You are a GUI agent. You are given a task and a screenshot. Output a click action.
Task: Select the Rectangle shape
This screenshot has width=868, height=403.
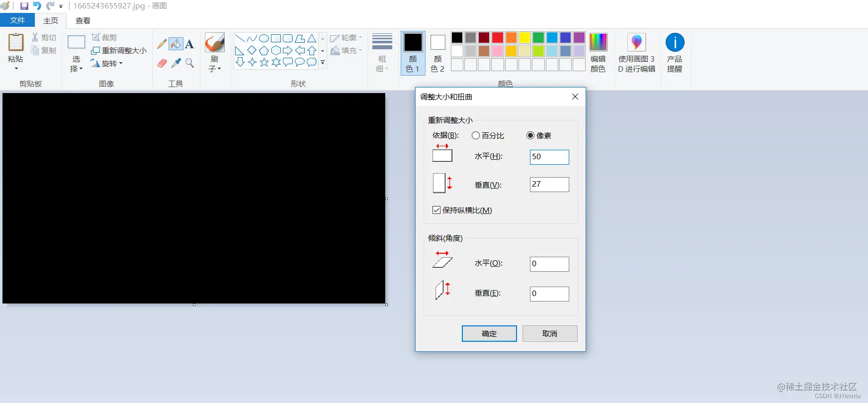point(276,38)
